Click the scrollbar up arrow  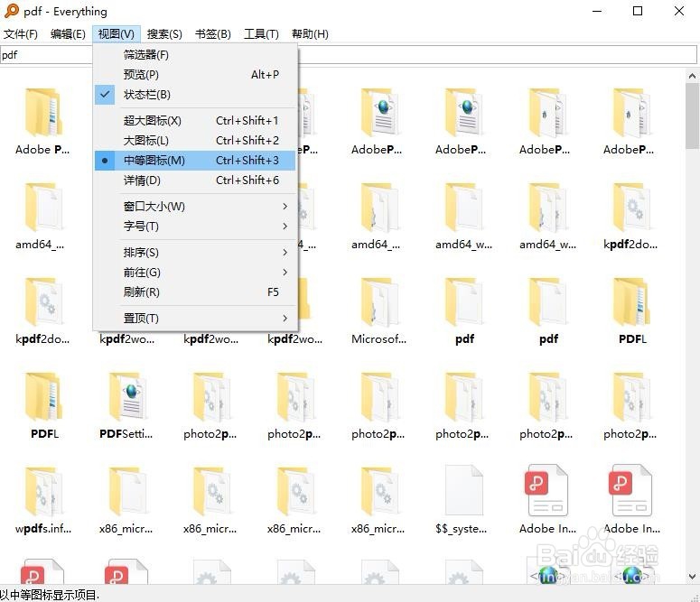pos(692,76)
